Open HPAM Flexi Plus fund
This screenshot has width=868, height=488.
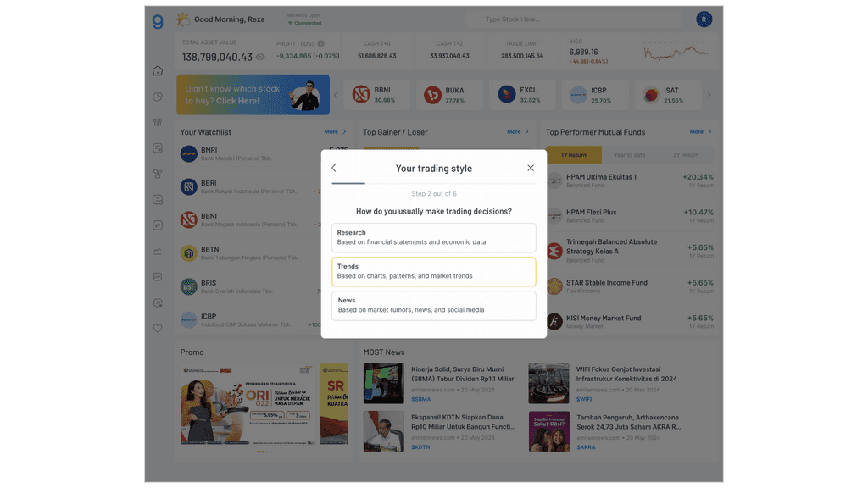(x=630, y=216)
